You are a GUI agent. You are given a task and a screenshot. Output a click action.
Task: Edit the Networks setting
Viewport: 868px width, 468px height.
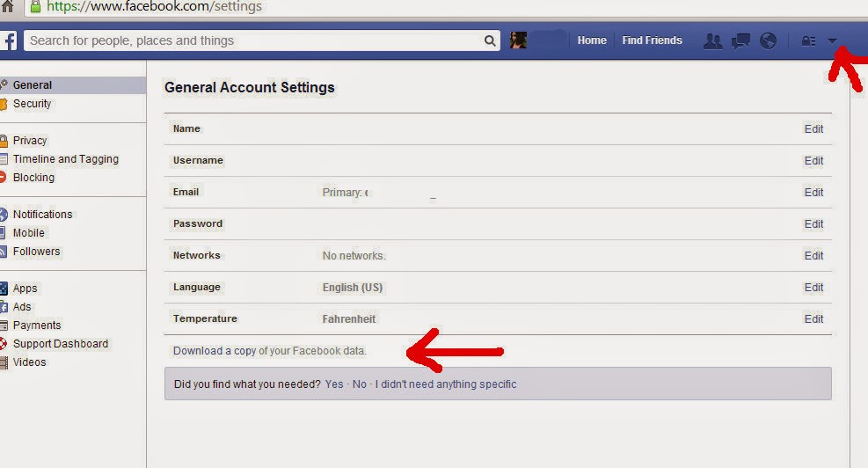point(813,256)
